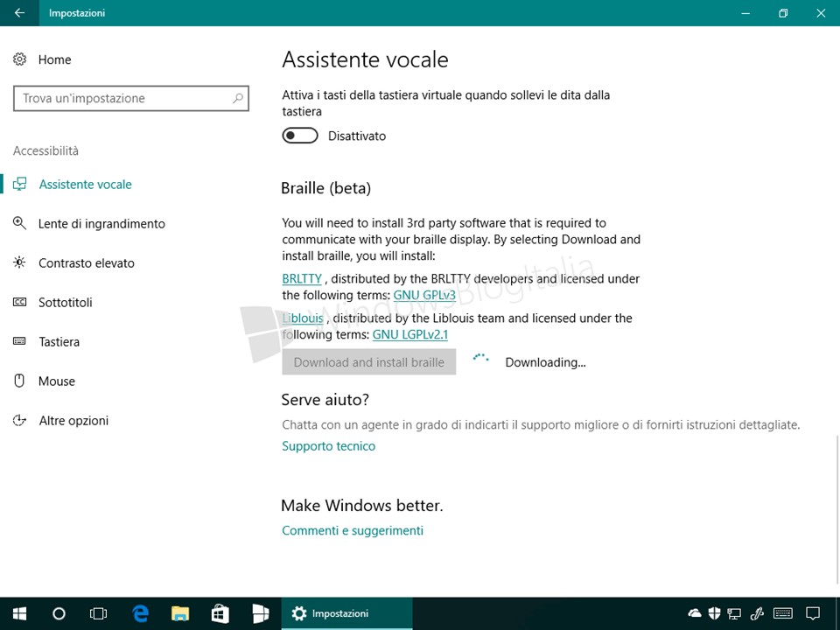Select the Contrasto elevato sun icon
Image resolution: width=840 pixels, height=630 pixels.
click(x=19, y=262)
